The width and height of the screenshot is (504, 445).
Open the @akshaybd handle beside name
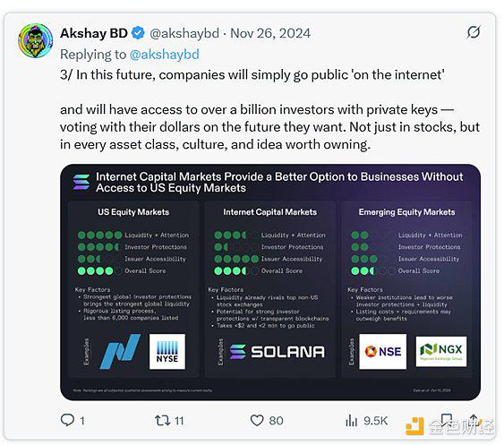pyautogui.click(x=184, y=33)
